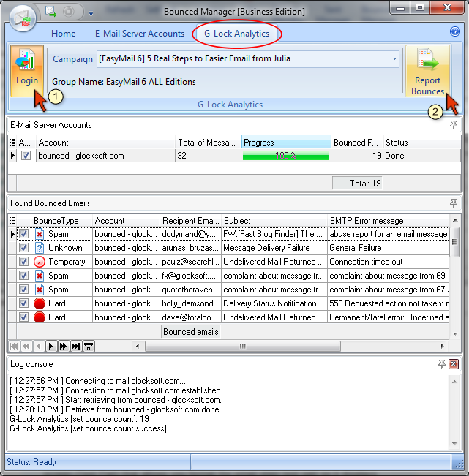Select the G-Lock Analytics tab
The image size is (469, 476).
pos(236,34)
